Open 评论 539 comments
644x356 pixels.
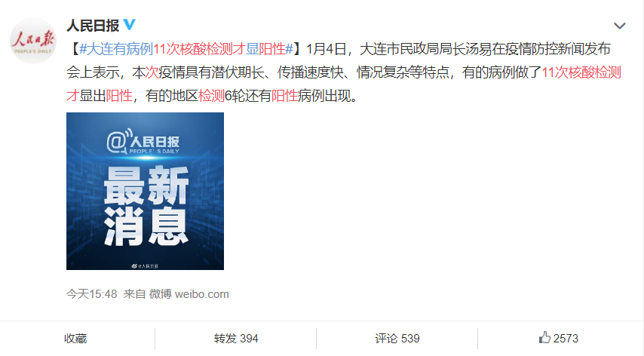tap(397, 339)
